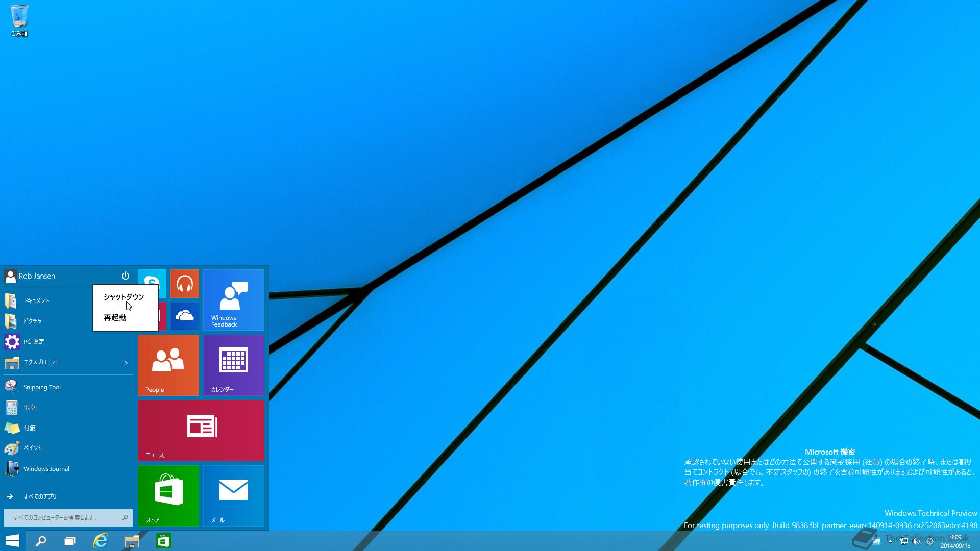Screen dimensions: 980x551
Task: Open File Explorer from taskbar
Action: (x=132, y=541)
